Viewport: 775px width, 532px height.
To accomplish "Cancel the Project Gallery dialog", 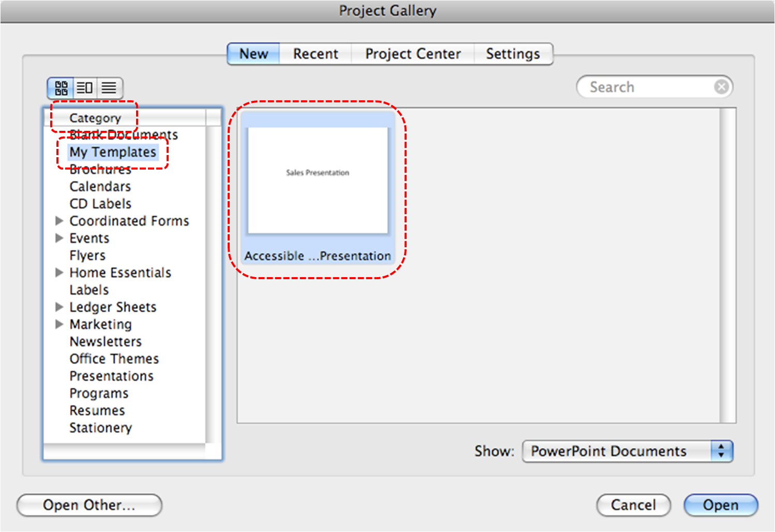I will pyautogui.click(x=633, y=505).
